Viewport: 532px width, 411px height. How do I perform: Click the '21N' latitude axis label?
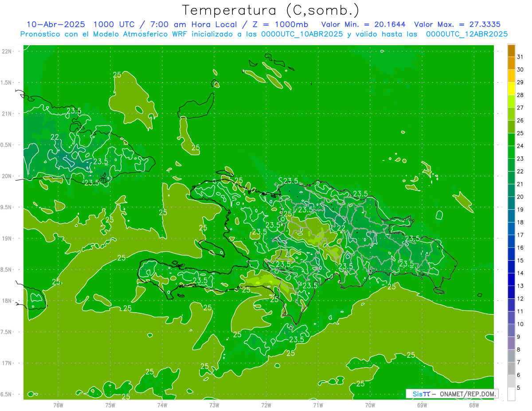coord(7,114)
